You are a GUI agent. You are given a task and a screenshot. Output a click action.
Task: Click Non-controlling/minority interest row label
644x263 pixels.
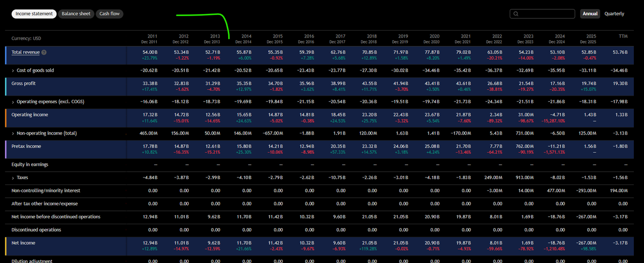46,190
